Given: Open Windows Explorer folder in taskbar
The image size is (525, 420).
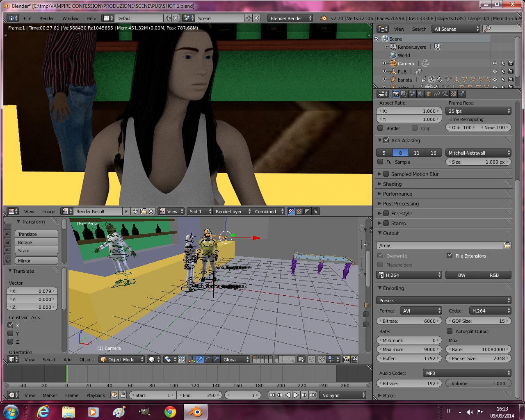Looking at the screenshot, I should 68,411.
